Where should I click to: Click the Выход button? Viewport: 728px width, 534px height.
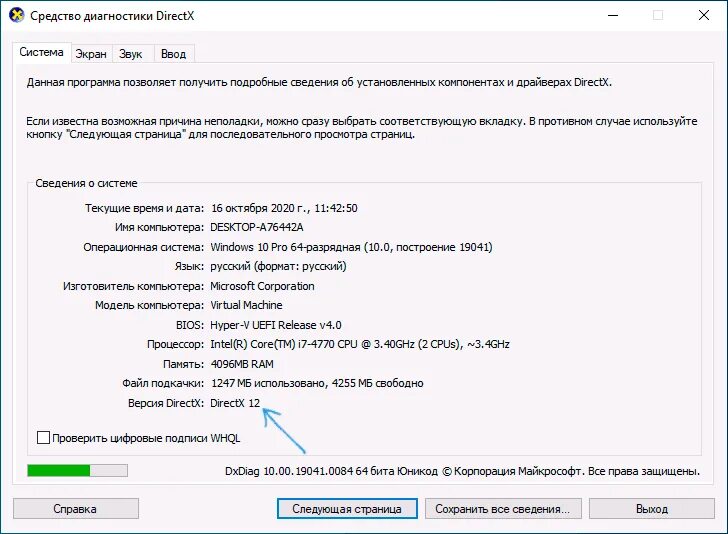(x=651, y=508)
